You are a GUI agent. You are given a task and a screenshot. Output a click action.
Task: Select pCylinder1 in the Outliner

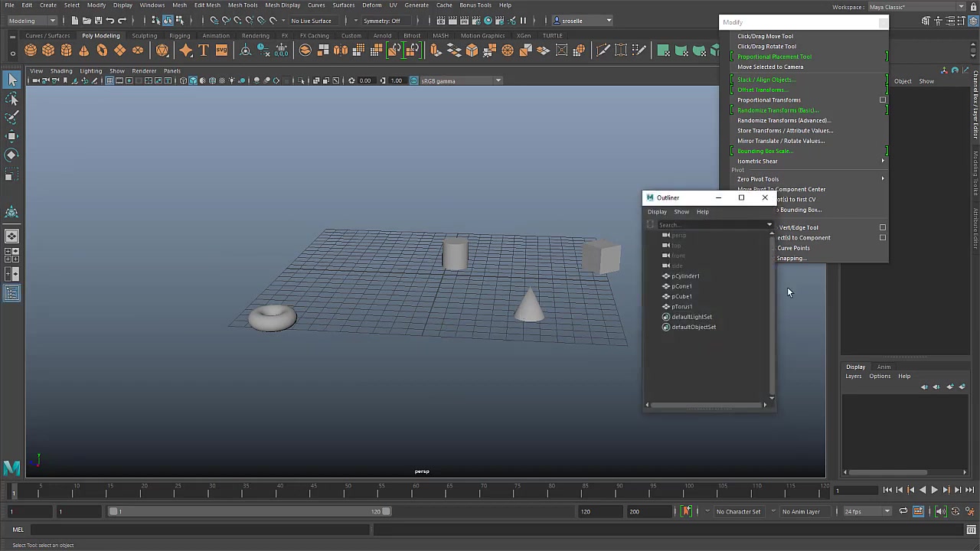[x=685, y=276]
